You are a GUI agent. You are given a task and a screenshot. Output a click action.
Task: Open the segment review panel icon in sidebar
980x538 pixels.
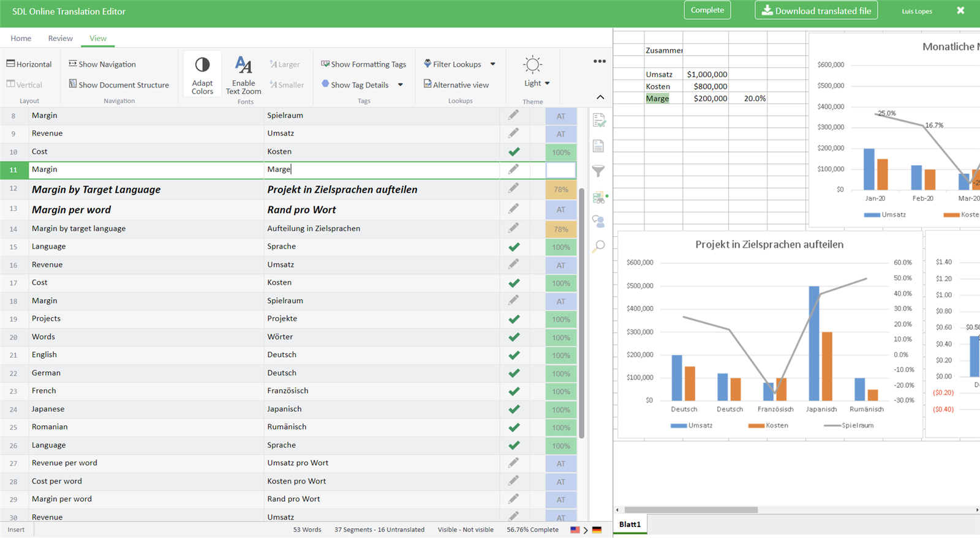pyautogui.click(x=599, y=121)
